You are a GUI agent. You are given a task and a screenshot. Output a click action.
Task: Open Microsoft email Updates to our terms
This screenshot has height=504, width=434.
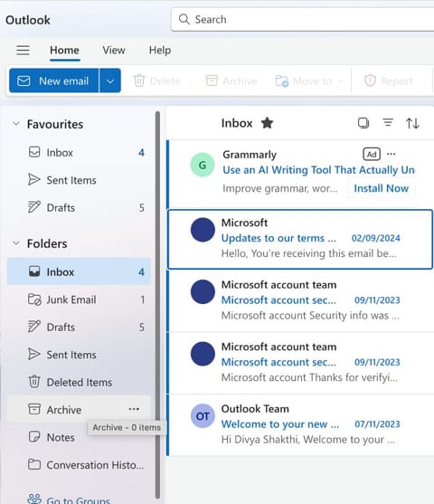click(300, 239)
